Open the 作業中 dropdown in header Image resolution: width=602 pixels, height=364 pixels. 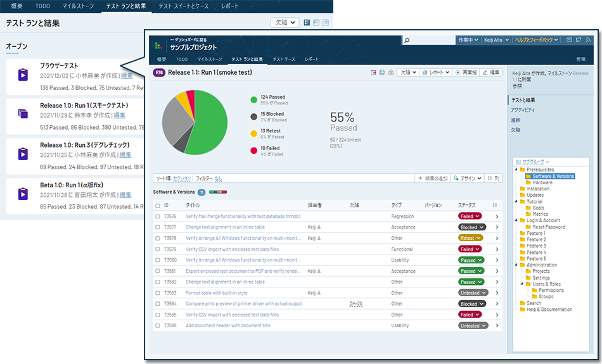[x=468, y=40]
